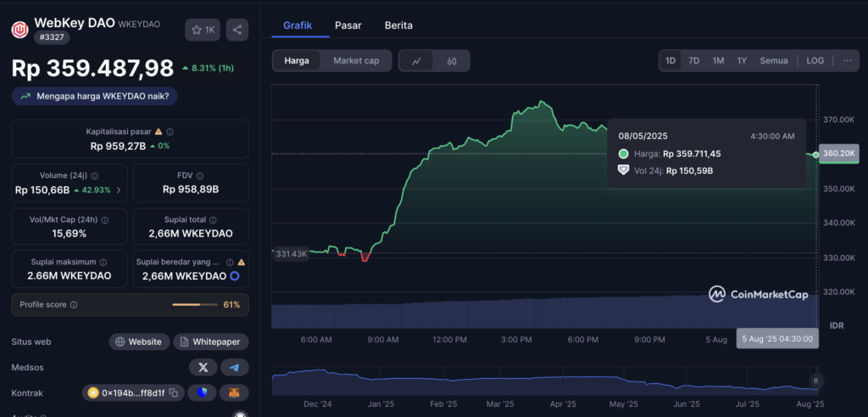Open the Website link button
The height and width of the screenshot is (417, 868).
(x=138, y=342)
